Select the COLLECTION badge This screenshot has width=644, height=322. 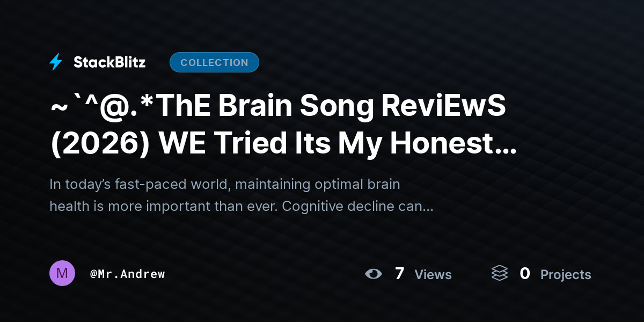(x=214, y=62)
